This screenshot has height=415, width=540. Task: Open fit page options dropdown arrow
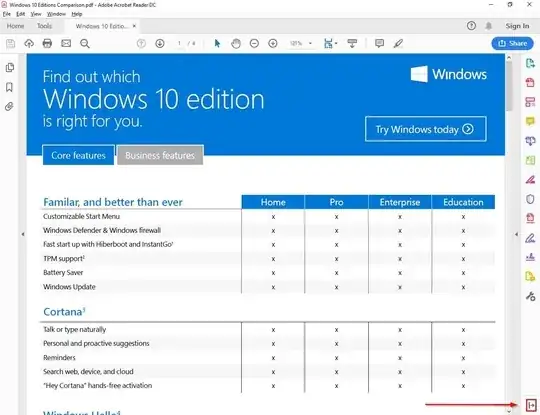tap(336, 43)
